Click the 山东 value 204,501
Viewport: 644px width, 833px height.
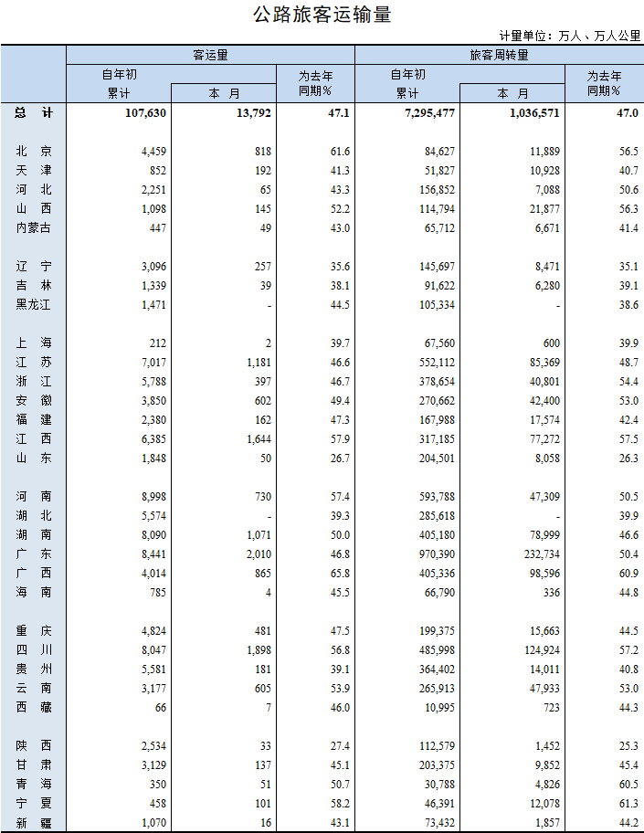pos(437,458)
